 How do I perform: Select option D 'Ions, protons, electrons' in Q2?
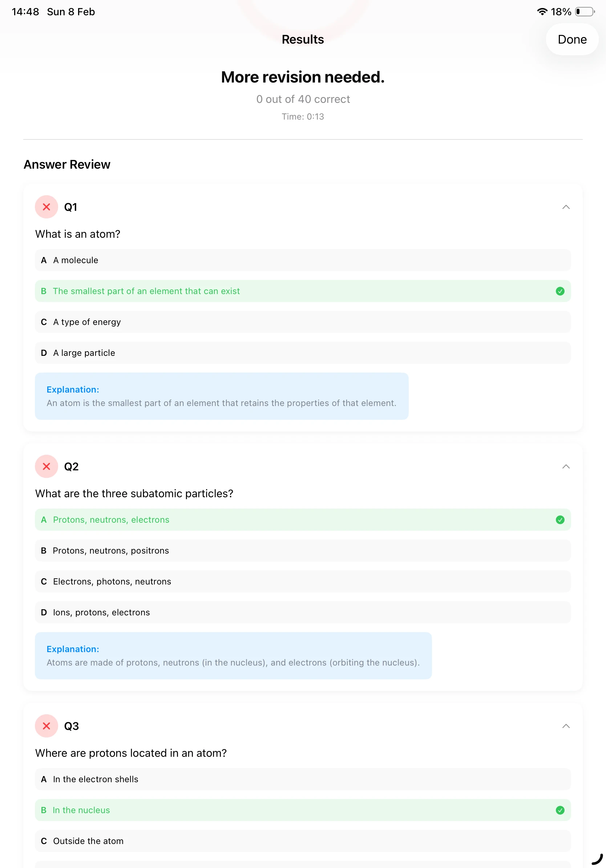(x=302, y=612)
